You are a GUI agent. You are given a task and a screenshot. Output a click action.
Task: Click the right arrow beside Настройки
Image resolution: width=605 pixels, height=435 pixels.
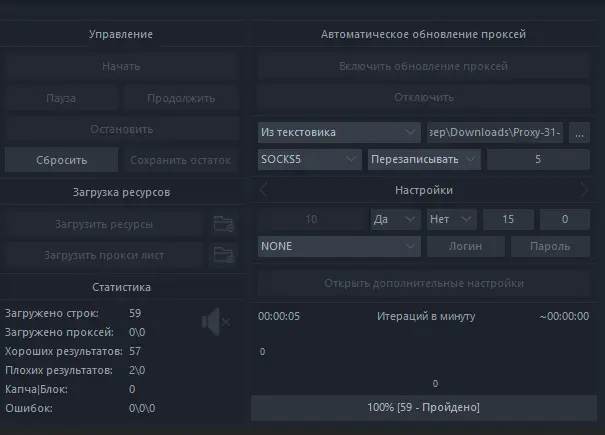point(585,190)
